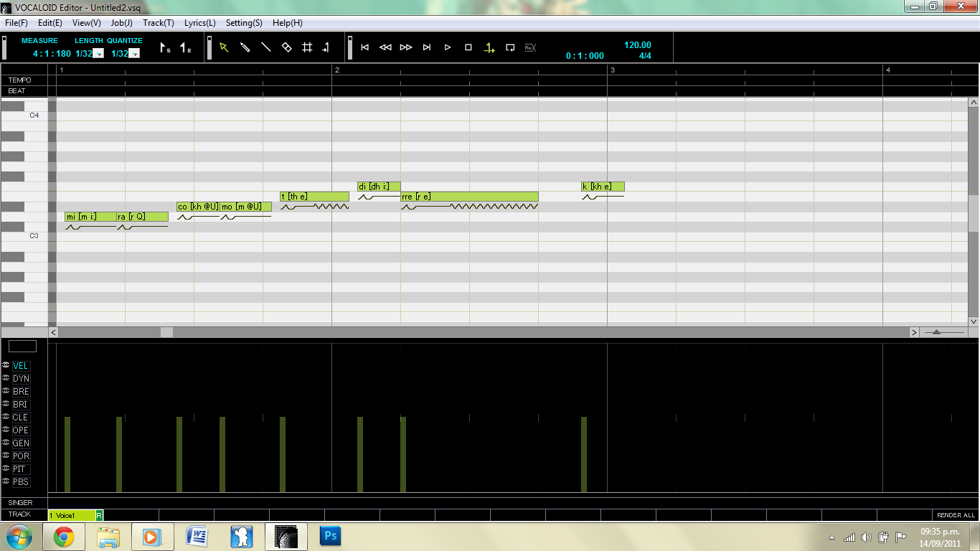Viewport: 980px width, 551px height.
Task: Toggle the eye icon next to BRE
Action: 6,391
